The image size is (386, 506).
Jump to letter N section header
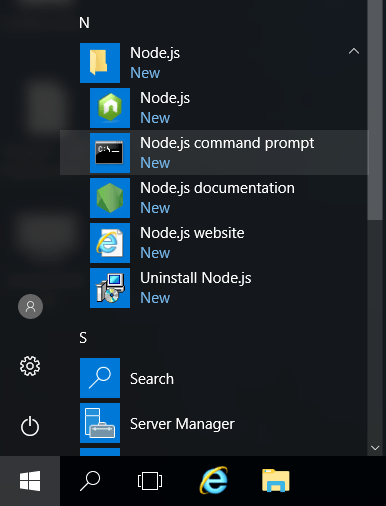[x=84, y=23]
